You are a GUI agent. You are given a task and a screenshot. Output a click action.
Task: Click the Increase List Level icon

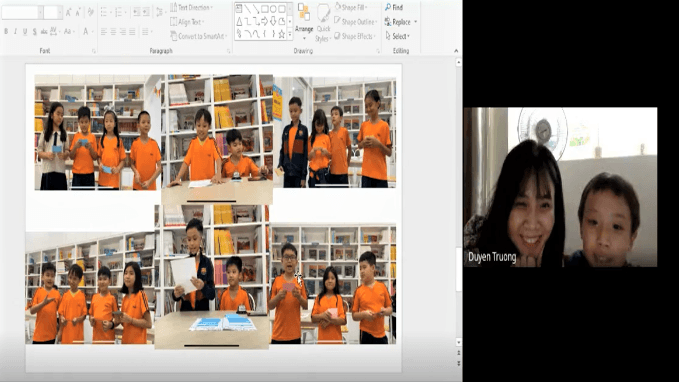146,12
